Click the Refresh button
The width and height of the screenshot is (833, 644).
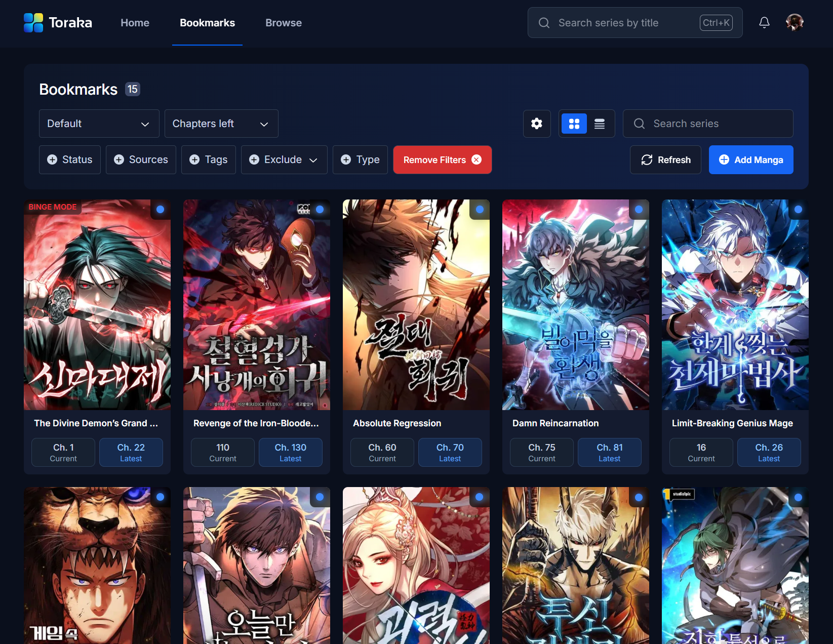pos(665,160)
